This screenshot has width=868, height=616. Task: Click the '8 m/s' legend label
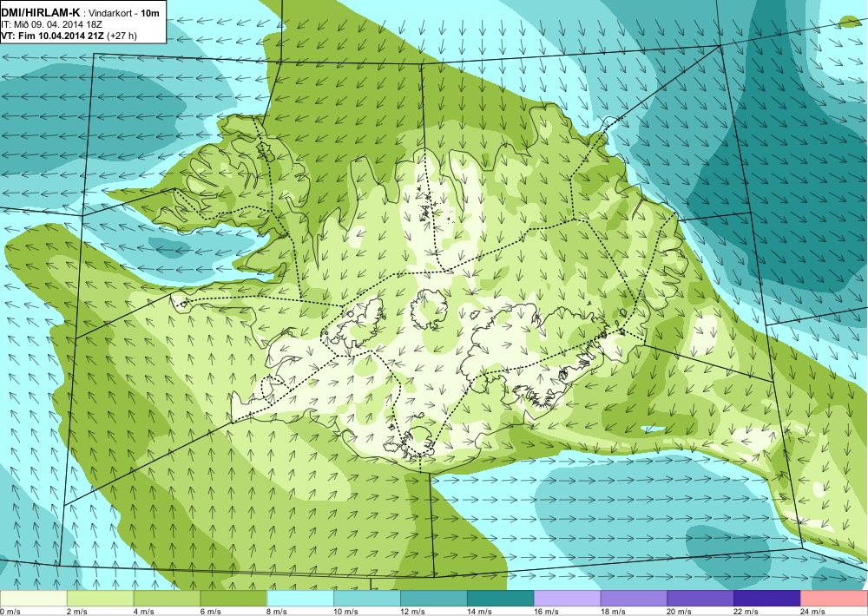coord(278,612)
